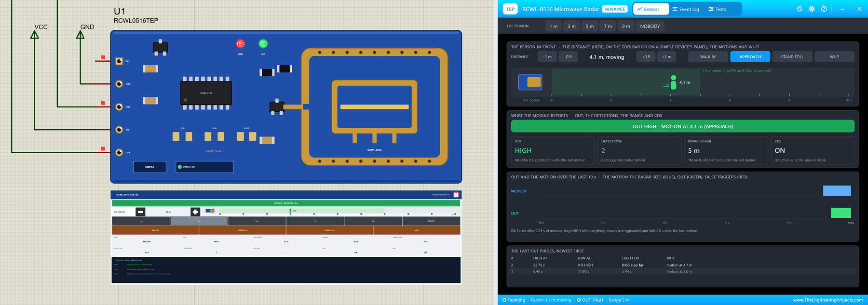Decrease distance with the -0.5 button
The height and width of the screenshot is (305, 868).
(x=568, y=57)
